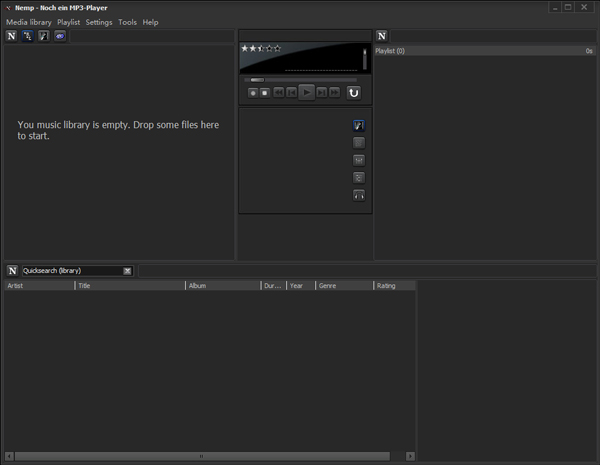The image size is (600, 465).
Task: Switch to the tag cloud view icon
Action: pos(59,36)
